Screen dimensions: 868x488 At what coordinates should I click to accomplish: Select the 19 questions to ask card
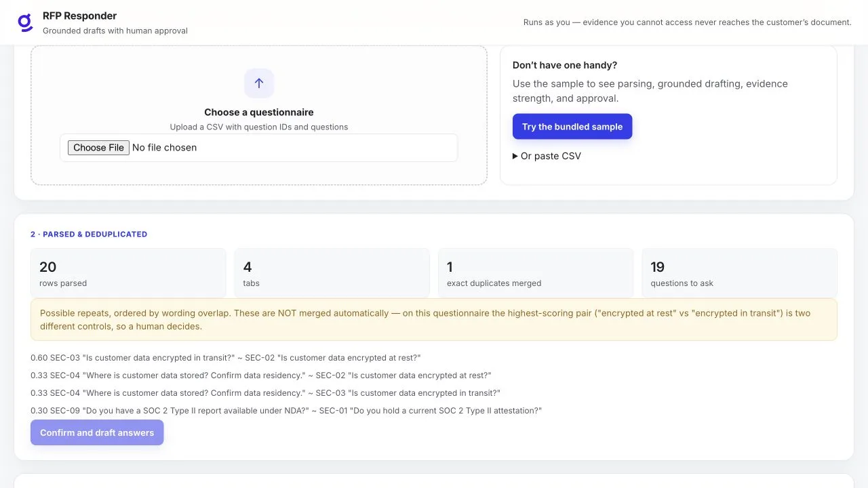pos(739,272)
